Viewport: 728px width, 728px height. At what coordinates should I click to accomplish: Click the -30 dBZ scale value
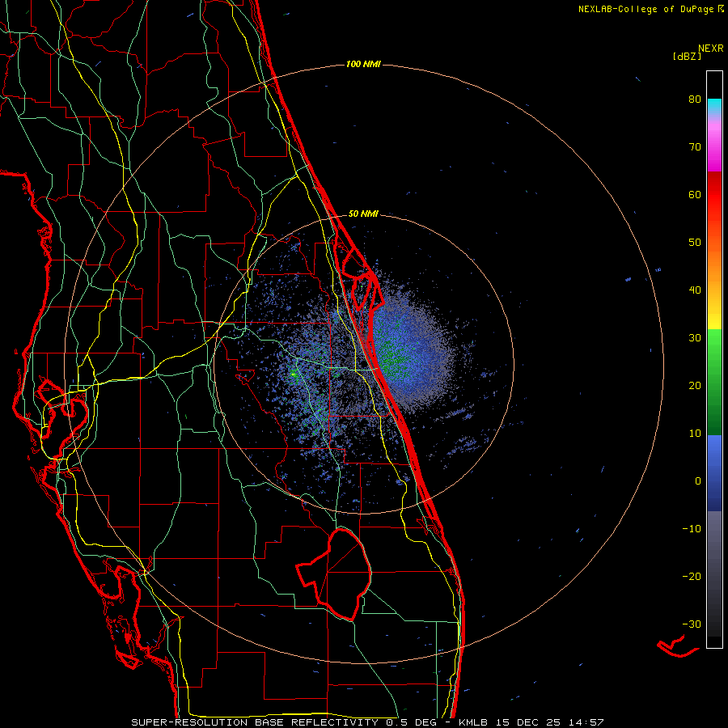[692, 624]
